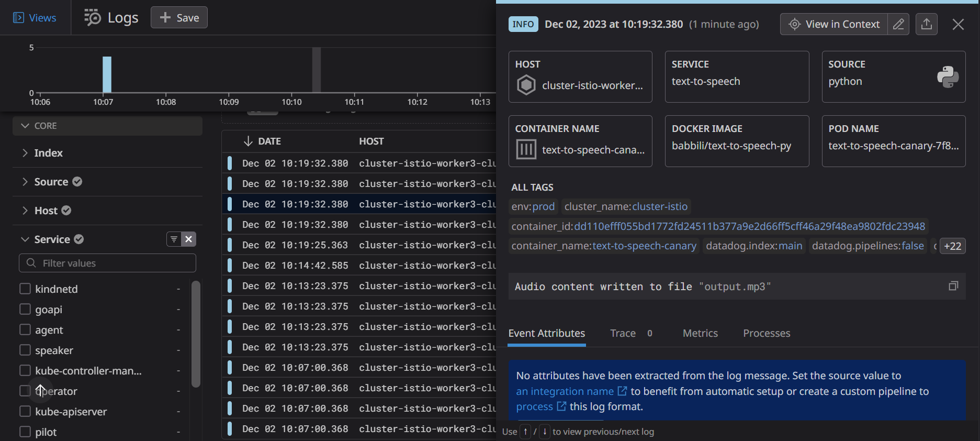Click the cluster_name:cluster-istio tag
Screen dimensions: 980x441
[626, 206]
